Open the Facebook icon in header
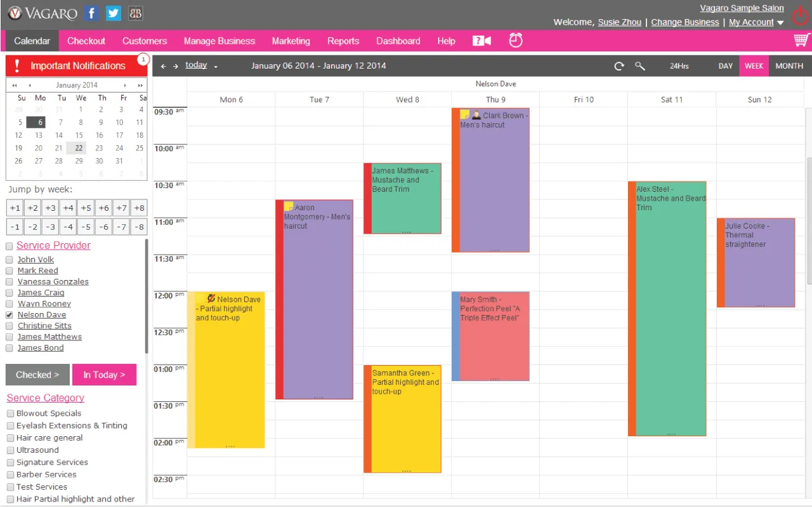This screenshot has height=508, width=812. [92, 13]
